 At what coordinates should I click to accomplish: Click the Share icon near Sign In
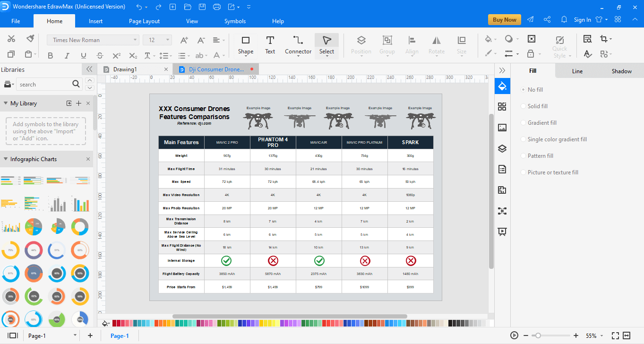pyautogui.click(x=547, y=20)
